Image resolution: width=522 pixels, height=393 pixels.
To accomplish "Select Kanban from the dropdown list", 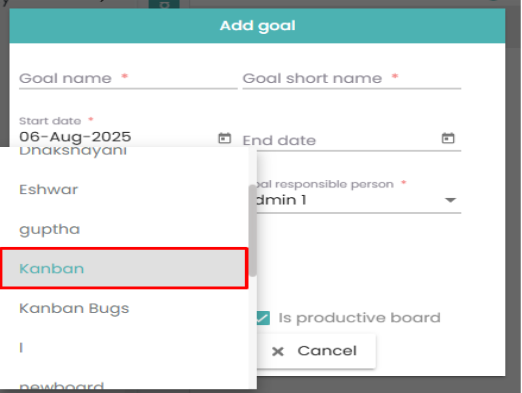I will 124,268.
